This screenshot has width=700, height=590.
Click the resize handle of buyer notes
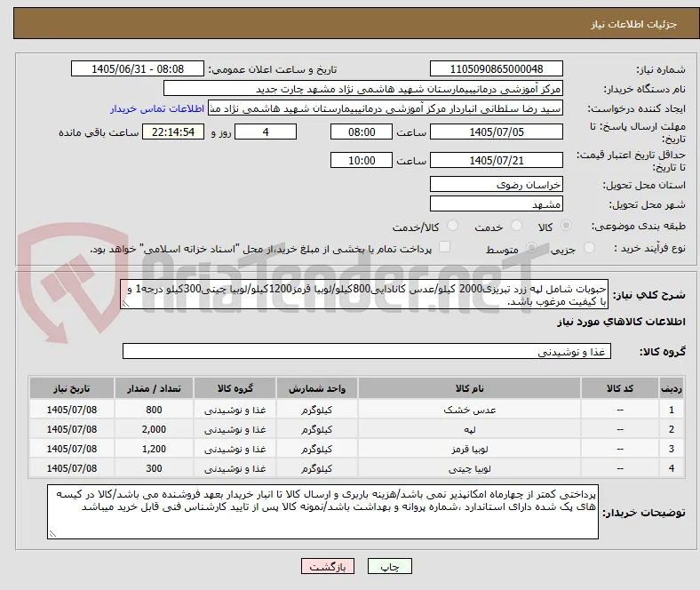[52, 533]
